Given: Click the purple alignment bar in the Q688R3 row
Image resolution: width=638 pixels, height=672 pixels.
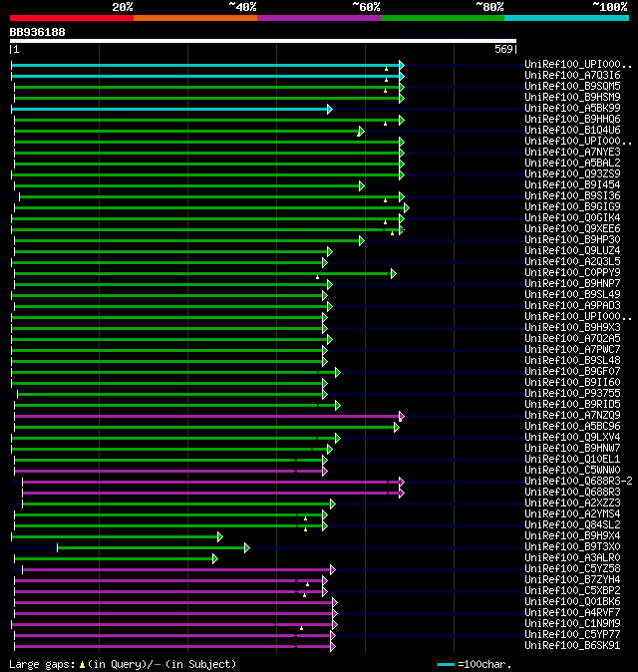Looking at the screenshot, I should coord(210,493).
